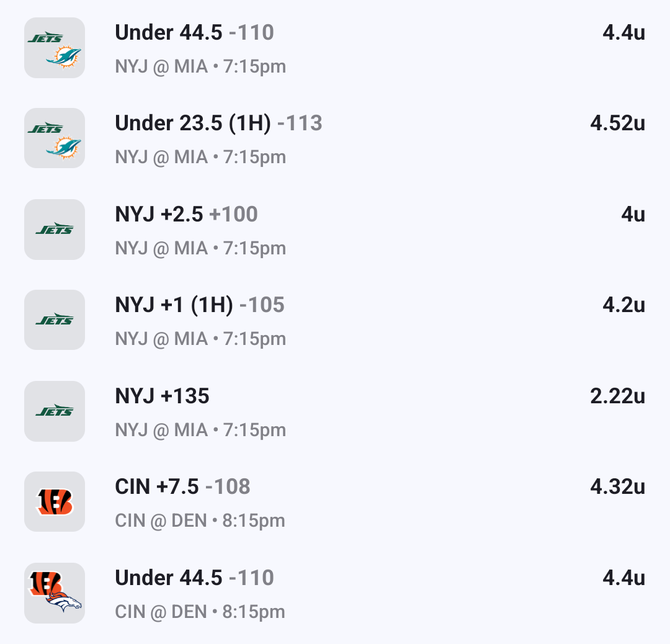Screen dimensions: 670x644
Task: Open the NYJ +135 moneyline bet
Action: [162, 396]
